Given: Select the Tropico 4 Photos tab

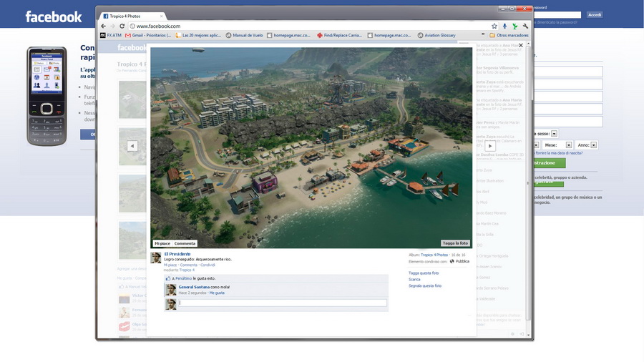Looking at the screenshot, I should [131, 16].
